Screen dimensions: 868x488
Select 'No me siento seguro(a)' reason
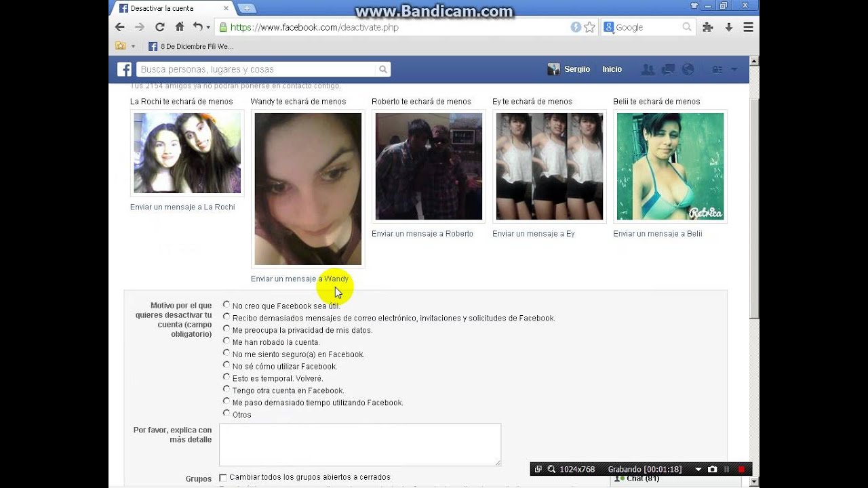226,353
